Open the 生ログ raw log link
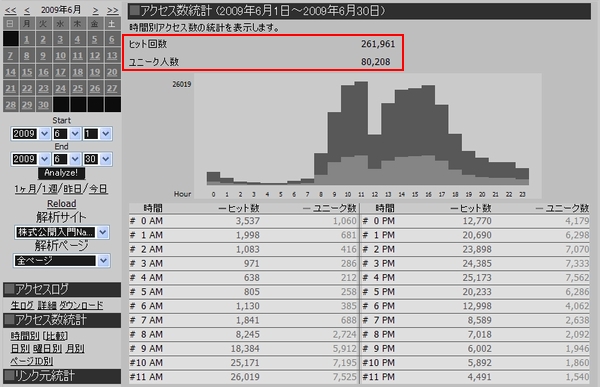The height and width of the screenshot is (387, 600). pos(22,305)
